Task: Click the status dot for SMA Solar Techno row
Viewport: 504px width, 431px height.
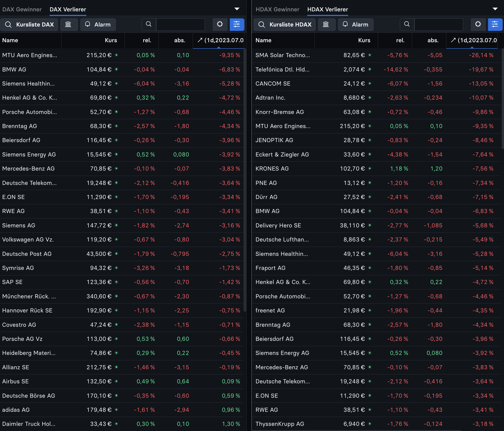Action: pyautogui.click(x=370, y=55)
